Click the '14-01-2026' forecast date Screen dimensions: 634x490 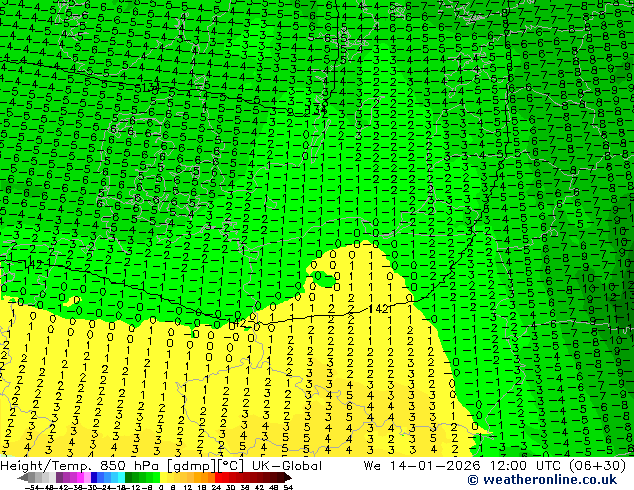coord(435,466)
